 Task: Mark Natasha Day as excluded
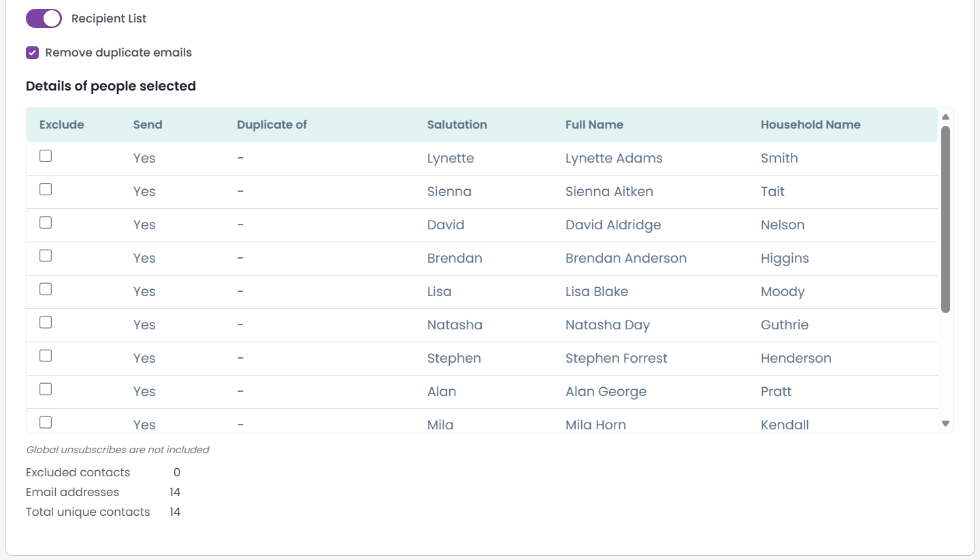[x=46, y=323]
